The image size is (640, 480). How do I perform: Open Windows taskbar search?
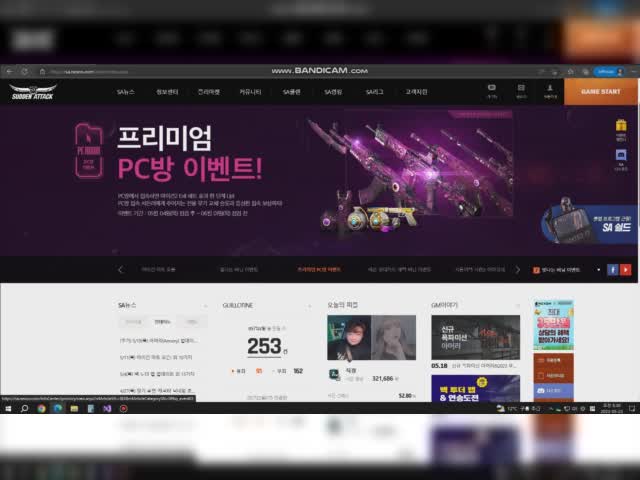24,408
